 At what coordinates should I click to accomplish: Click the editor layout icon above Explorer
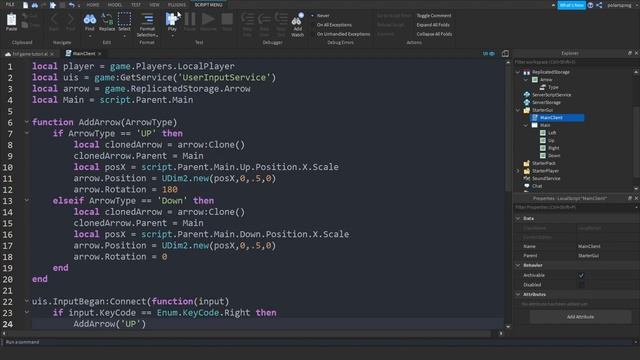click(505, 53)
